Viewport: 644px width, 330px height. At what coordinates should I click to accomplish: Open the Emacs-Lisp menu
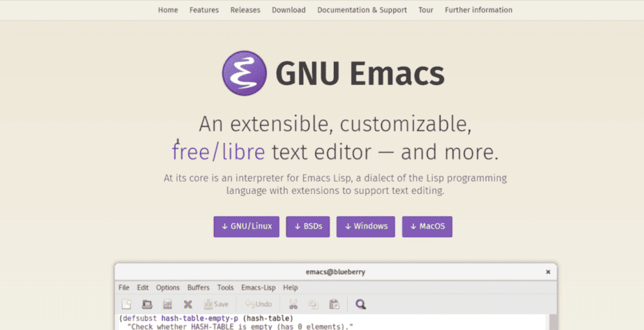pyautogui.click(x=259, y=287)
